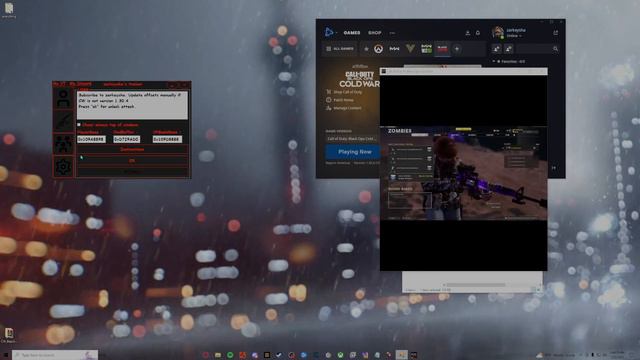This screenshot has height=360, width=640.
Task: Click the blue Playing Now button
Action: pos(353,152)
